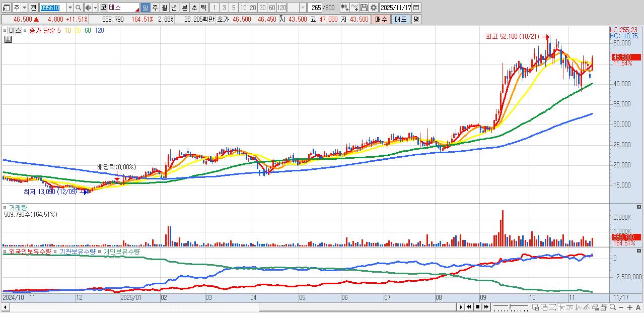644x313 pixels.
Task: Click the vertical line chart icon at bottom
Action: tap(578, 307)
